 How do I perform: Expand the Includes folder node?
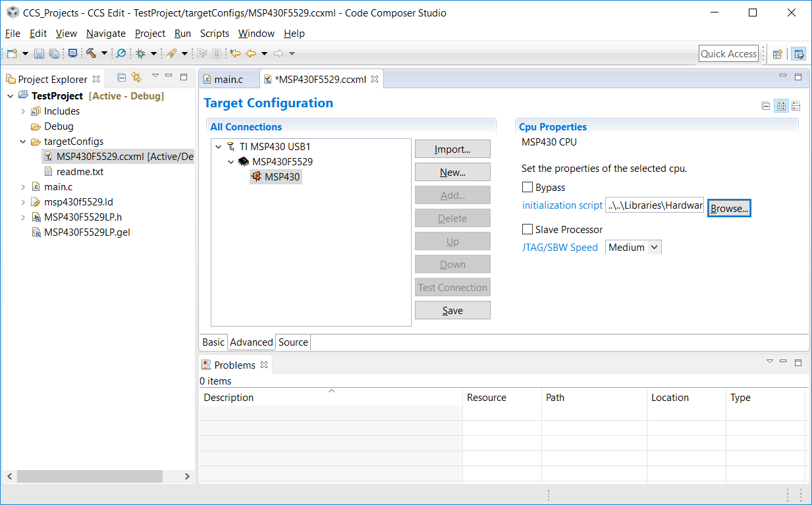[x=23, y=111]
